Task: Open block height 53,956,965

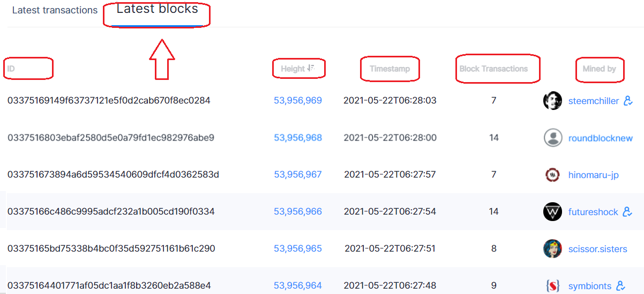Action: [298, 248]
